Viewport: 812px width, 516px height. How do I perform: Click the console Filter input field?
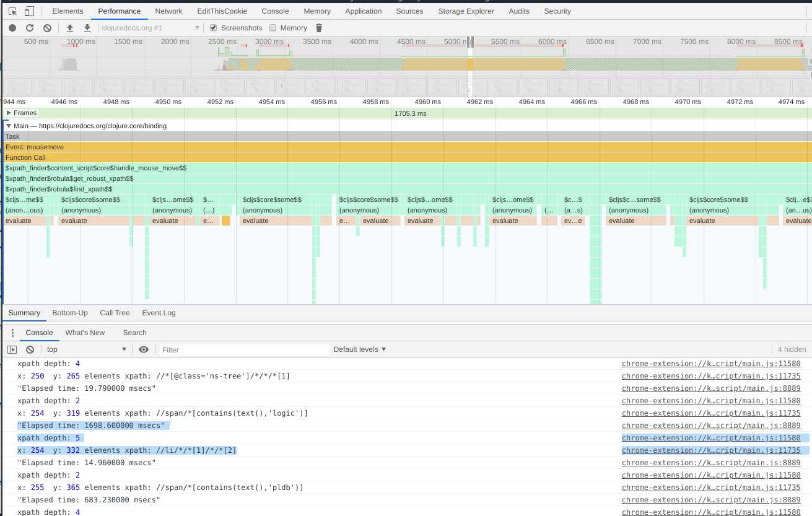245,349
